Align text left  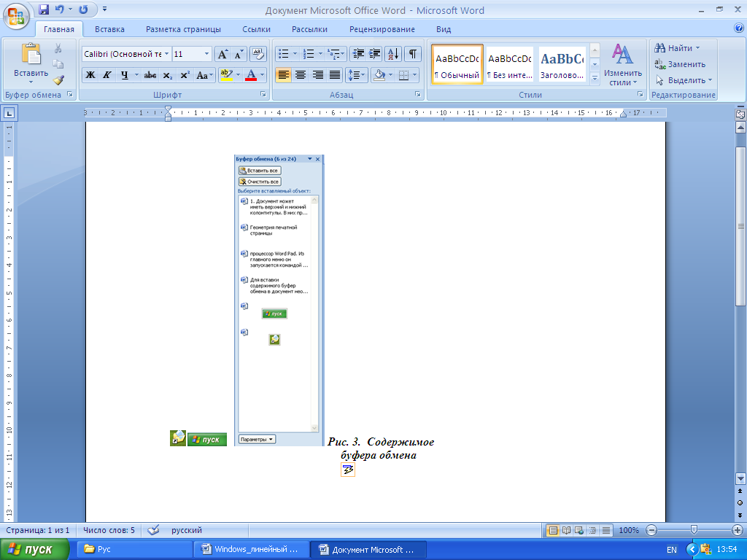pos(284,75)
